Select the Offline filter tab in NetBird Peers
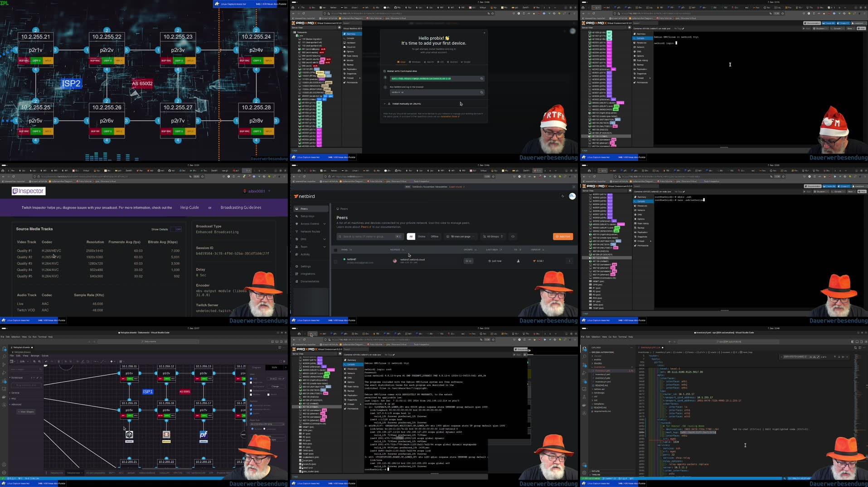Viewport: 868px width, 487px height. pyautogui.click(x=435, y=236)
